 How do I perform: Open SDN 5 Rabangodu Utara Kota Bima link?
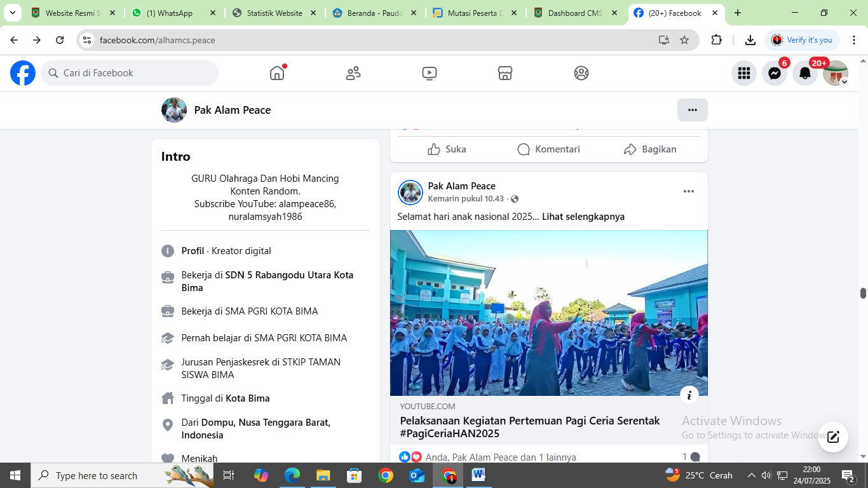(x=268, y=281)
